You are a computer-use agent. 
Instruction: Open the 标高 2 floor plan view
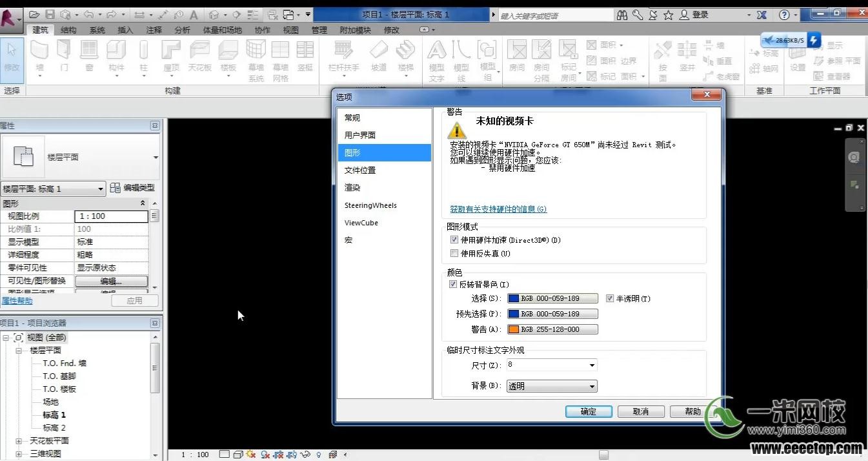(x=54, y=427)
